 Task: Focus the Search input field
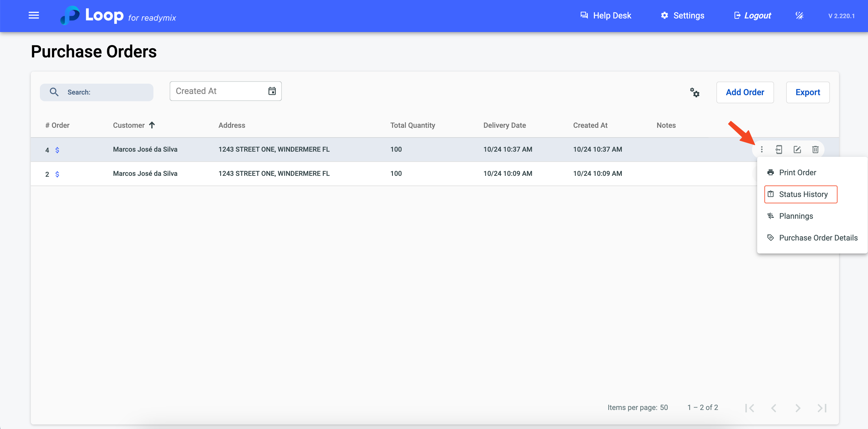(108, 92)
